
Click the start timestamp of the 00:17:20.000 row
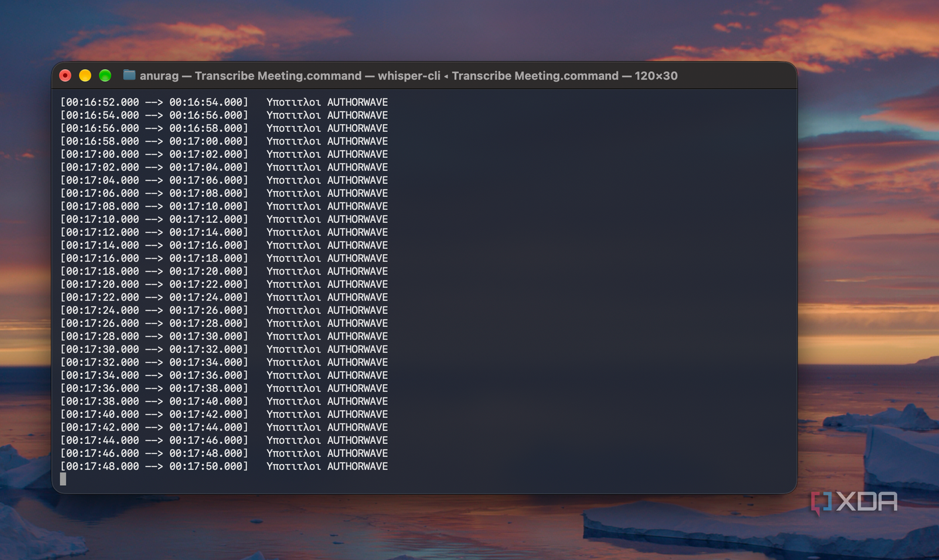(102, 284)
